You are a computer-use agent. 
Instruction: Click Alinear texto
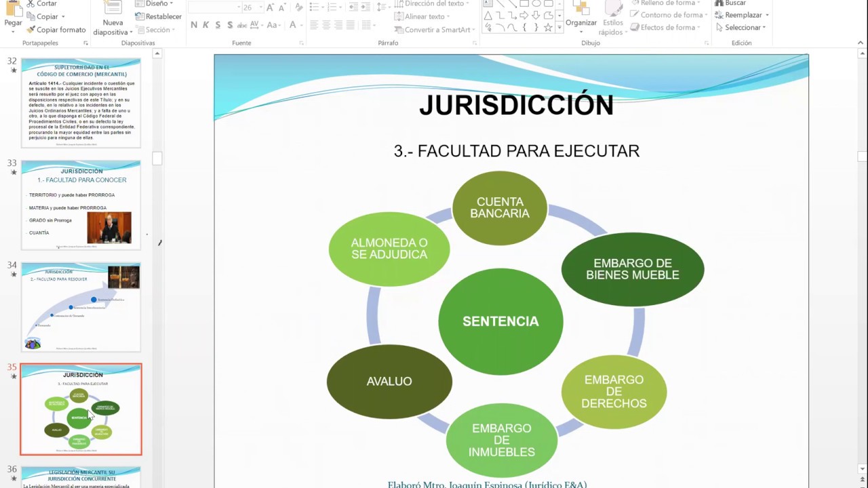click(422, 16)
